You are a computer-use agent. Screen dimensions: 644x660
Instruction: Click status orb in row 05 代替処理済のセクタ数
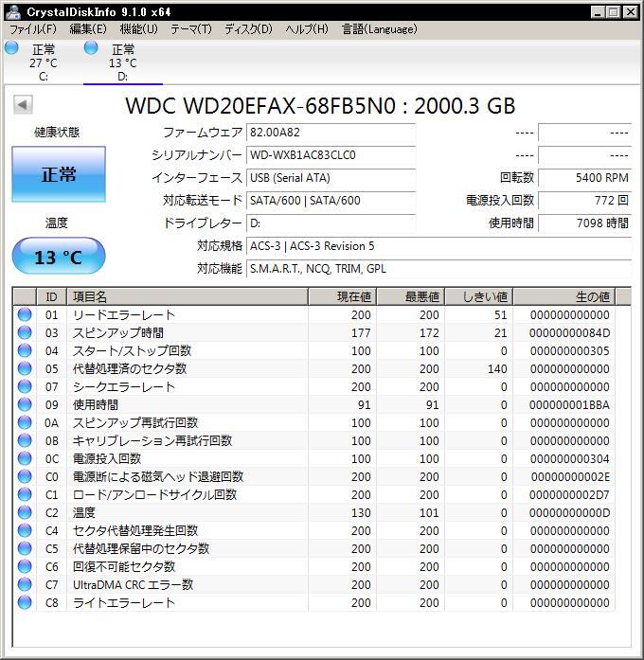[x=25, y=368]
